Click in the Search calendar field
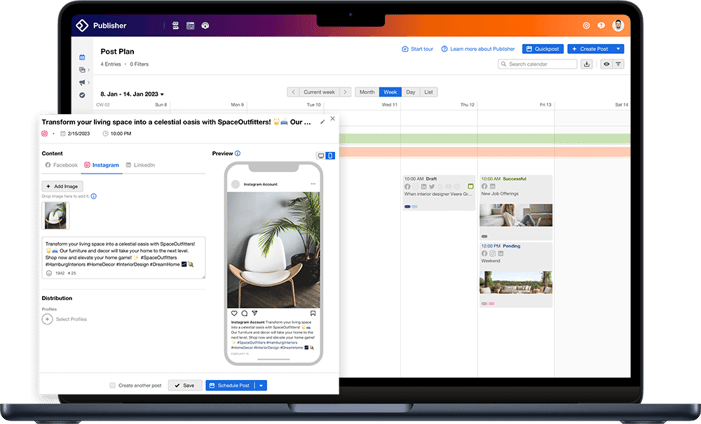 click(537, 64)
